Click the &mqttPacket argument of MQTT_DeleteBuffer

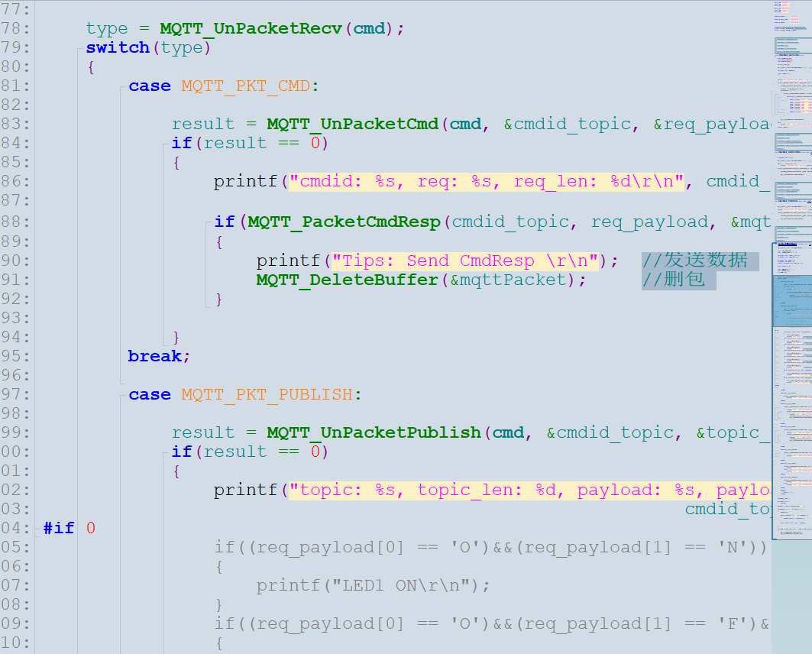[509, 280]
